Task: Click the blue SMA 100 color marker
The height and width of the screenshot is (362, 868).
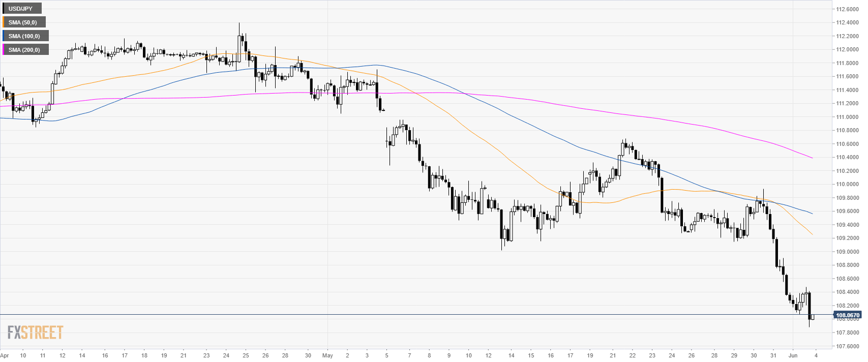Action: [3, 36]
